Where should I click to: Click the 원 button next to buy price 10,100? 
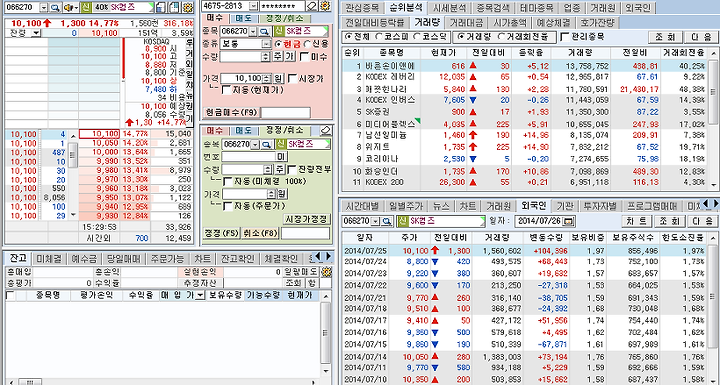279,79
